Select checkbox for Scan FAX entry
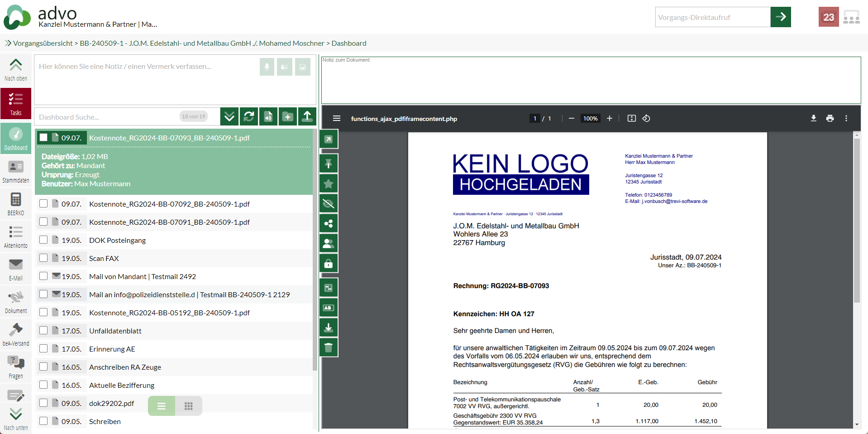Viewport: 868px width, 434px height. (43, 258)
